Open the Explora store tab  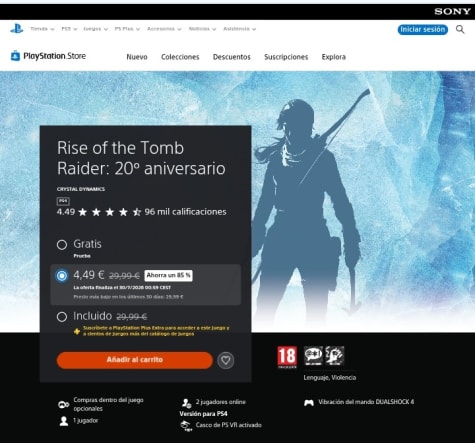[x=333, y=57]
